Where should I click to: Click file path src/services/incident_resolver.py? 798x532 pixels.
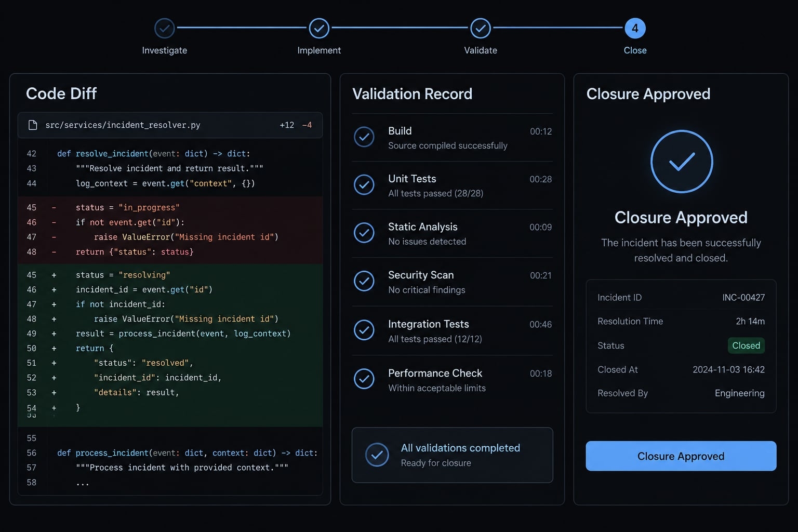coord(123,125)
